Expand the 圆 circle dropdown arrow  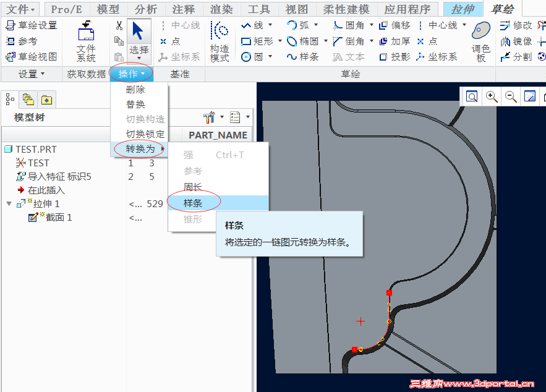tap(270, 56)
